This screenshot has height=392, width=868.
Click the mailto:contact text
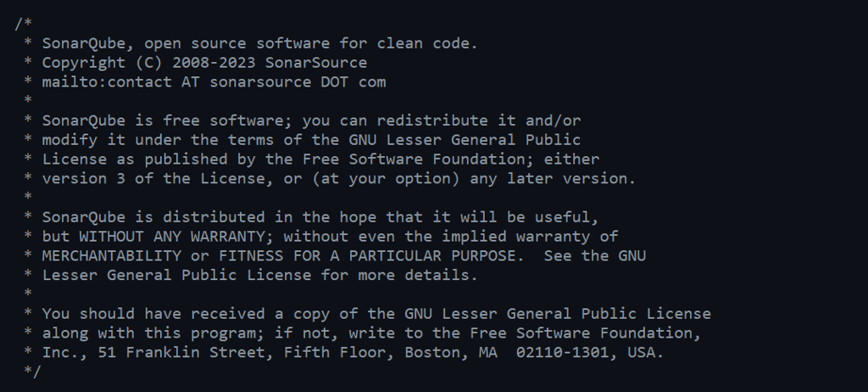click(x=107, y=82)
